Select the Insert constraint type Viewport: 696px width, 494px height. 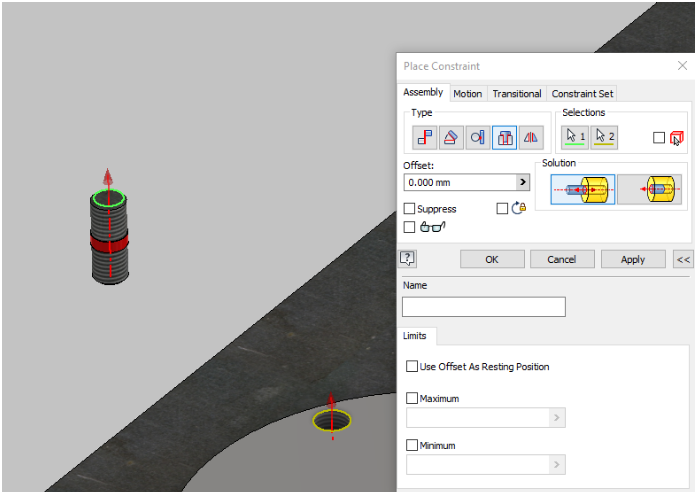tap(505, 137)
